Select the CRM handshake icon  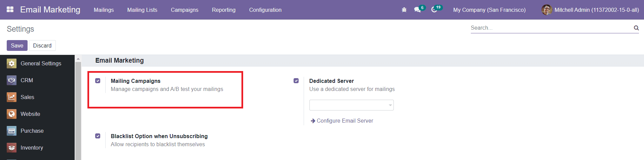(12, 80)
